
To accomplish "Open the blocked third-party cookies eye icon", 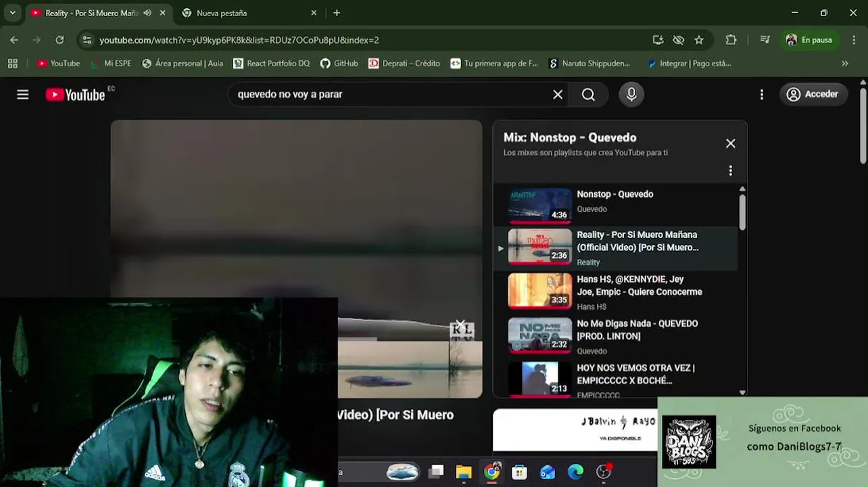I will [679, 40].
